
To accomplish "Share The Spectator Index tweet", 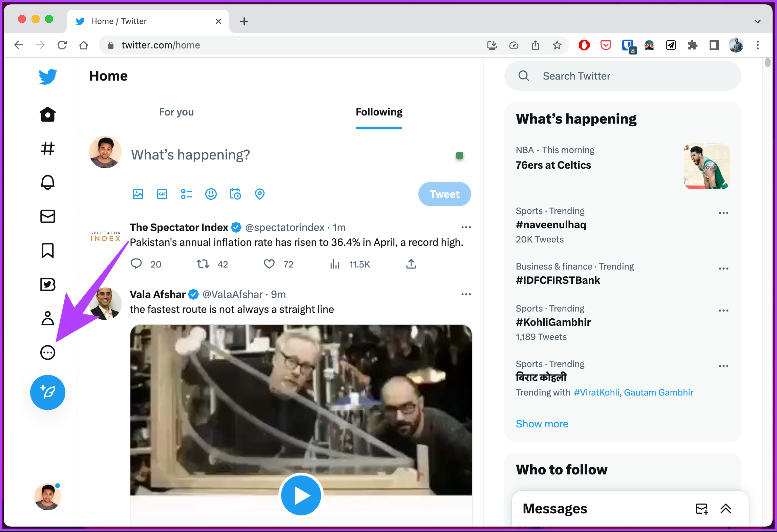I will (x=411, y=264).
